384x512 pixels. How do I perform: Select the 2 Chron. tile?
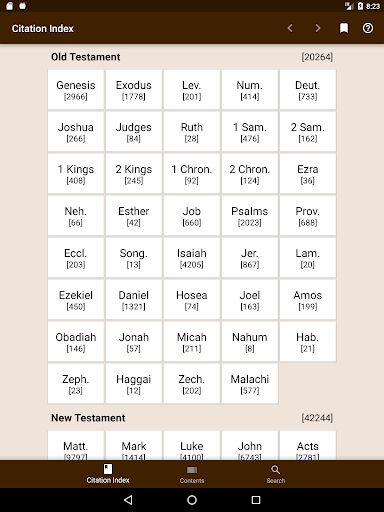pos(250,174)
